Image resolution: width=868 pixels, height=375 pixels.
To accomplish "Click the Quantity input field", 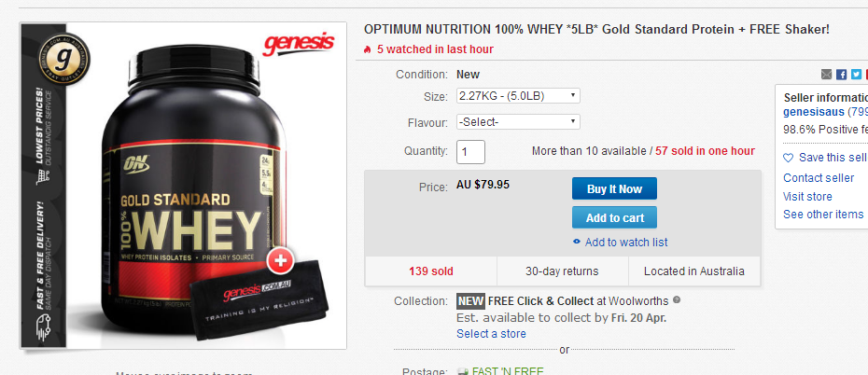I will pyautogui.click(x=470, y=151).
